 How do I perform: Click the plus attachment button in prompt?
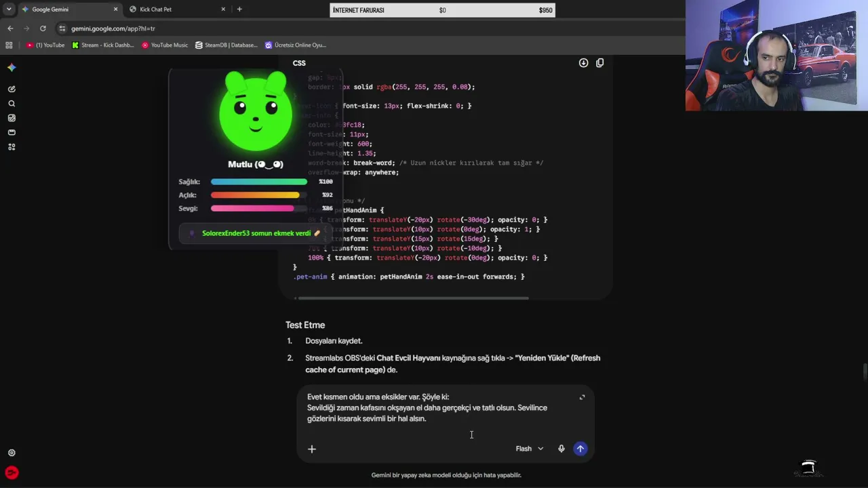tap(312, 449)
